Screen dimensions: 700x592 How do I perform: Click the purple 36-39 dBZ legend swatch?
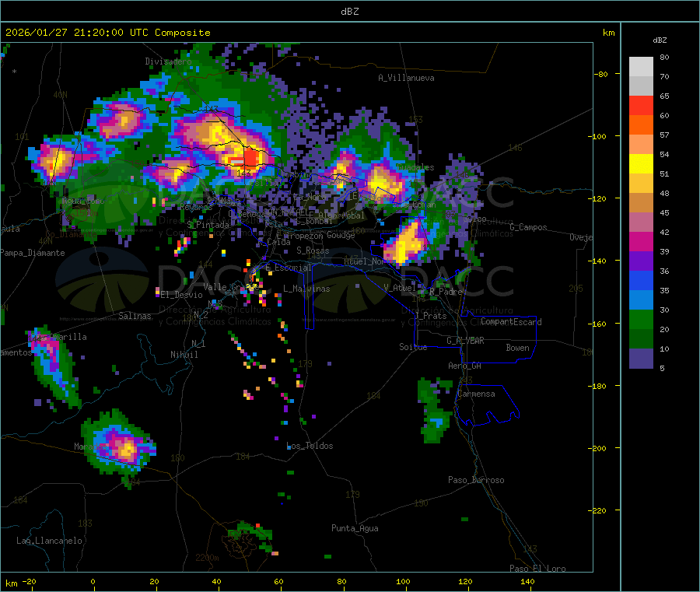coord(641,261)
